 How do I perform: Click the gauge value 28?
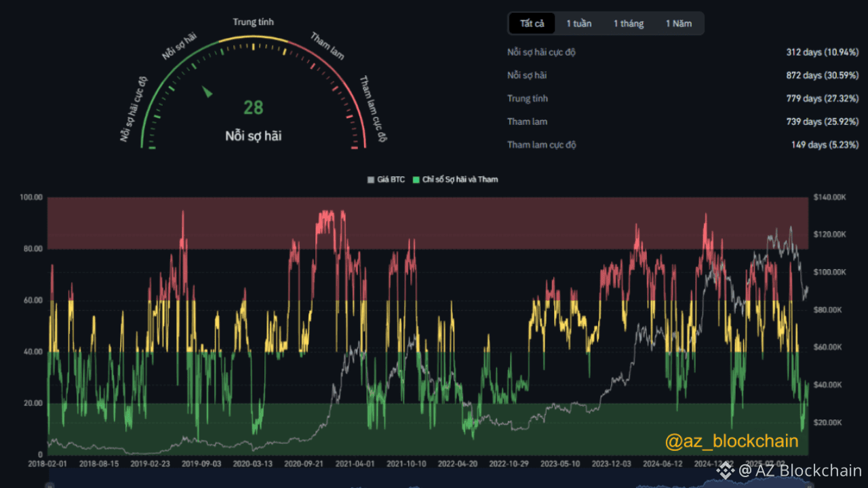(254, 108)
